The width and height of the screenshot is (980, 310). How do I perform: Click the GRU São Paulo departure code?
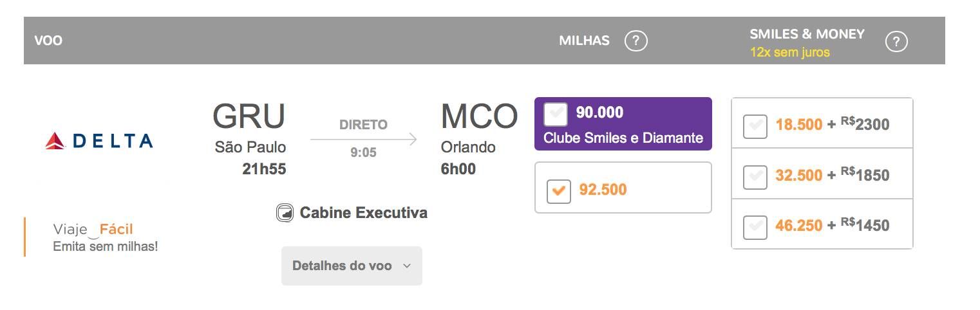pyautogui.click(x=249, y=116)
